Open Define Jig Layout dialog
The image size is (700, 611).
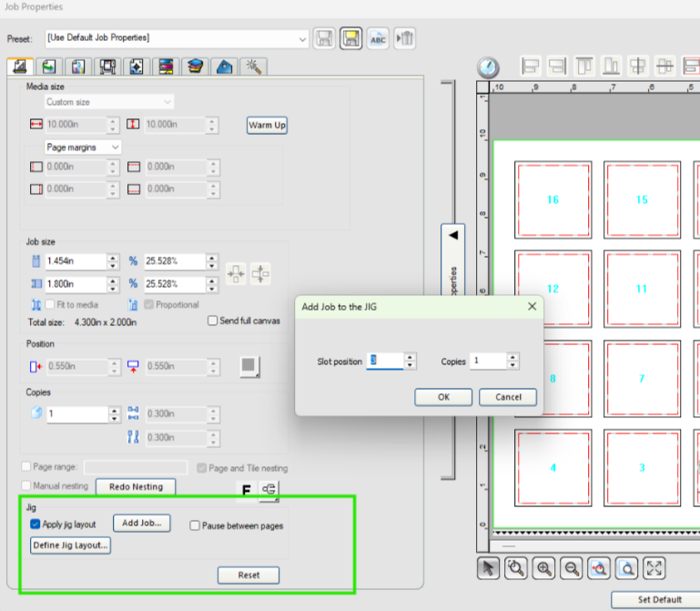point(70,545)
